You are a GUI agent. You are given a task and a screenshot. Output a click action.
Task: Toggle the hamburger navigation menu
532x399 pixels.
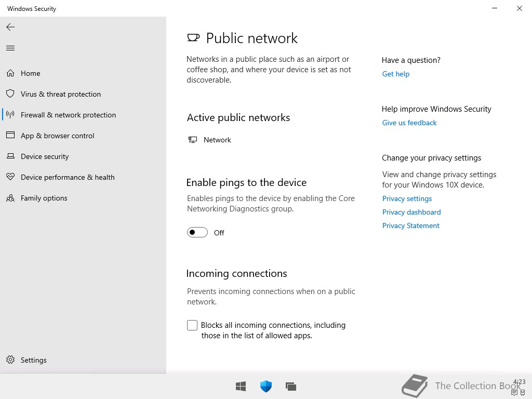click(x=10, y=48)
